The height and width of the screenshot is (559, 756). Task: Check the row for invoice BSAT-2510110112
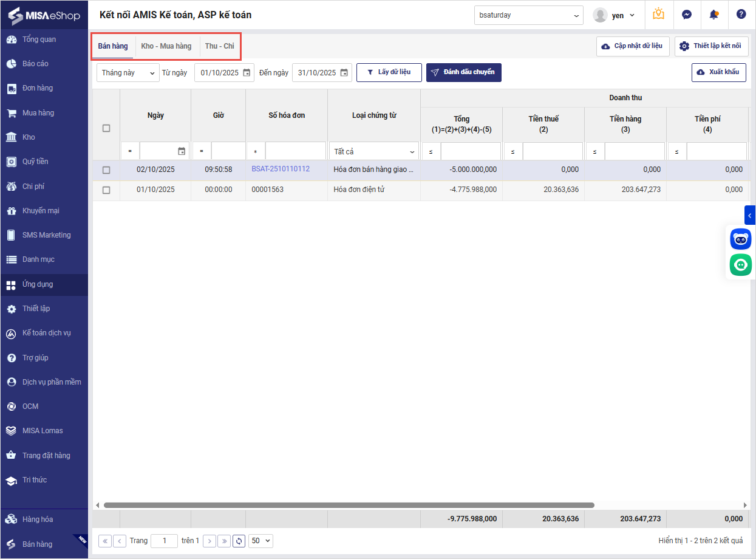(106, 170)
